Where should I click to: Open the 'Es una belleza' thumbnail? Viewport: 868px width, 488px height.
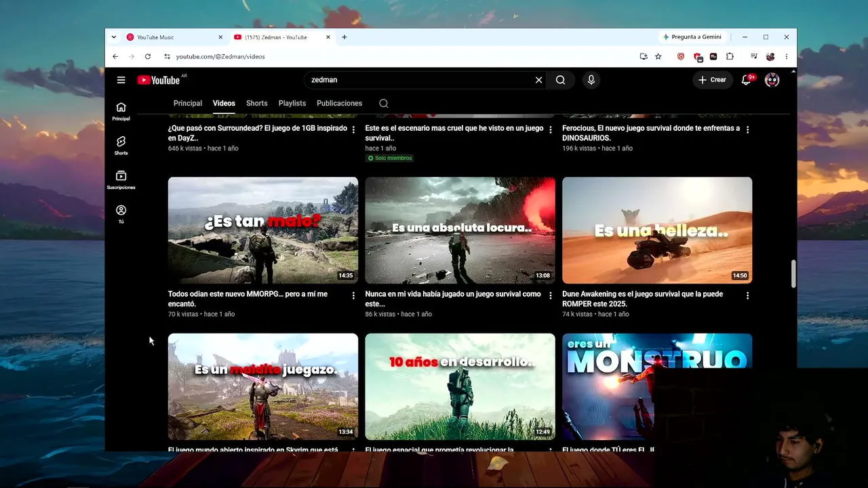(657, 230)
